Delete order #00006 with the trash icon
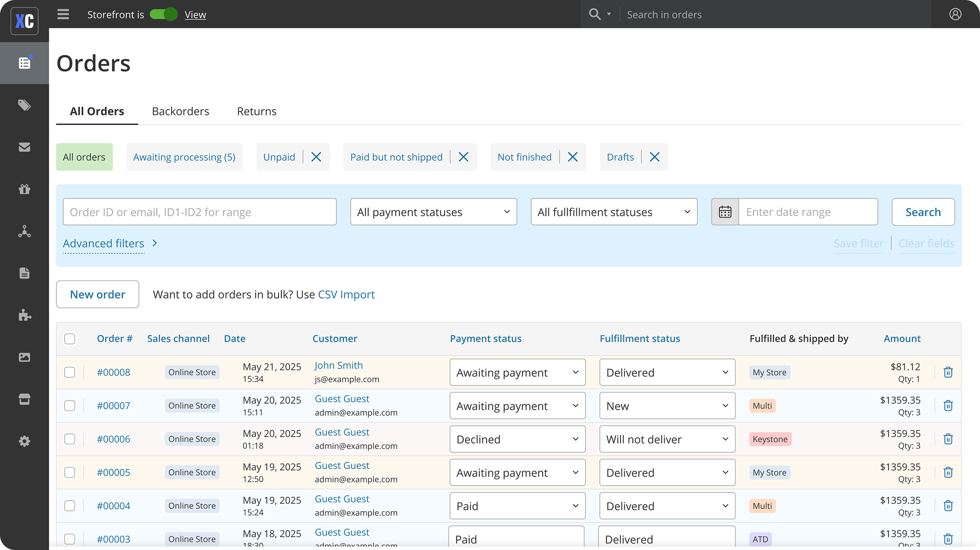The image size is (980, 550). (948, 439)
